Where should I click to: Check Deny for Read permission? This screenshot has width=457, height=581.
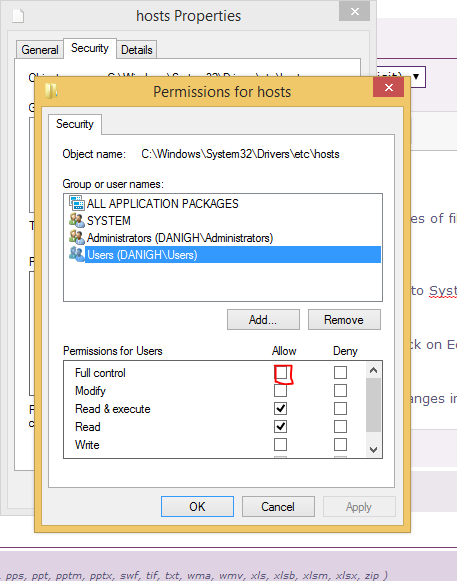340,426
